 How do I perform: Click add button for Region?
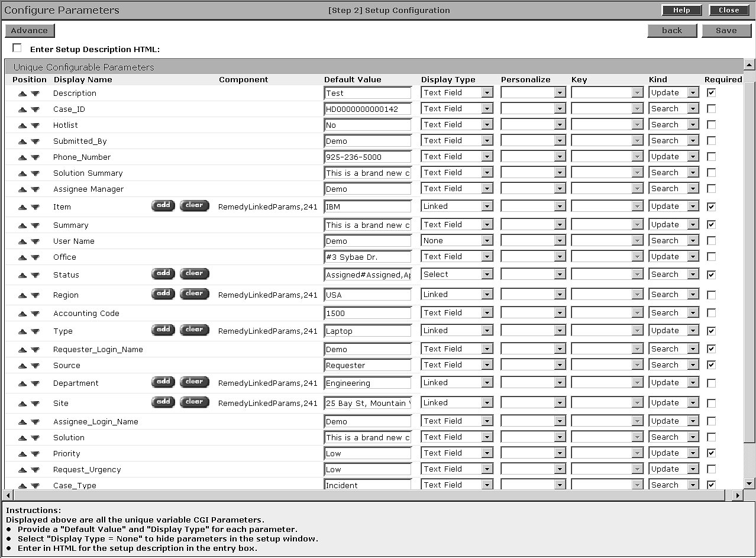[x=163, y=293]
